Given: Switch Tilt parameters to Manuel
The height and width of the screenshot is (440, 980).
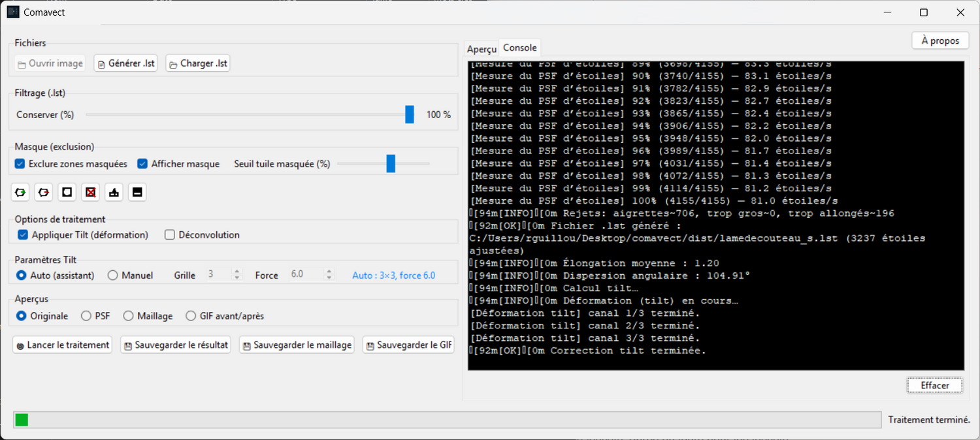Looking at the screenshot, I should [112, 275].
